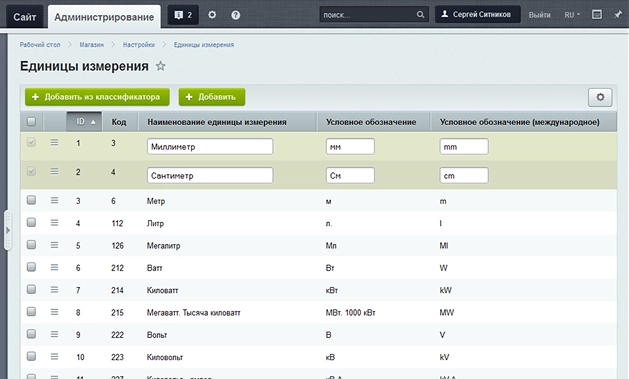Go to Настройки breadcrumb

coord(139,45)
